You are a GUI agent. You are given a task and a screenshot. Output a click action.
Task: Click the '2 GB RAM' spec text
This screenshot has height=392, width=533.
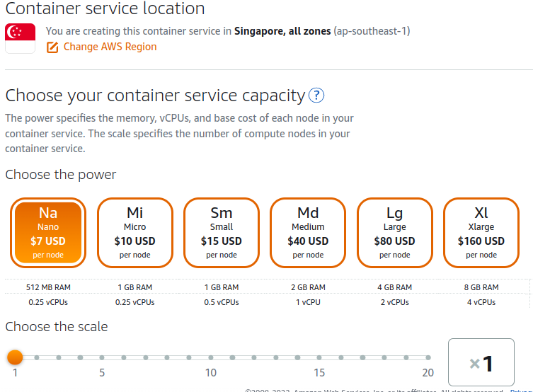(308, 287)
